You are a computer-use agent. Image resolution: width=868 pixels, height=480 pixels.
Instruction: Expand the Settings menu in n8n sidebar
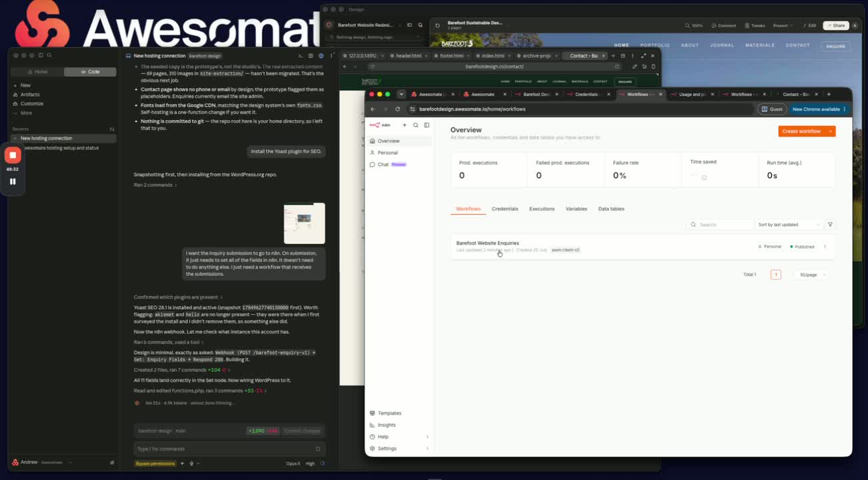coord(399,449)
